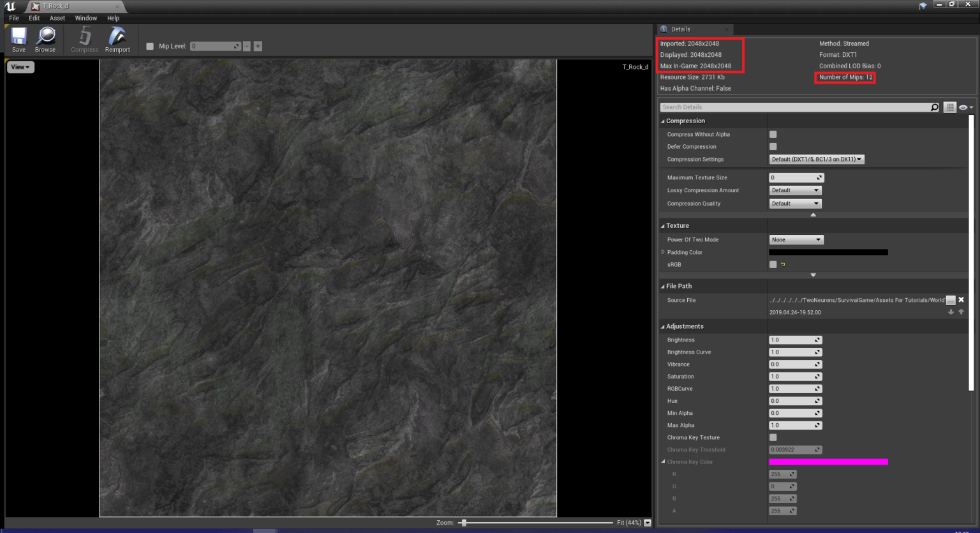Open the search magnifier in Details panel
This screenshot has width=980, height=533.
click(x=934, y=107)
